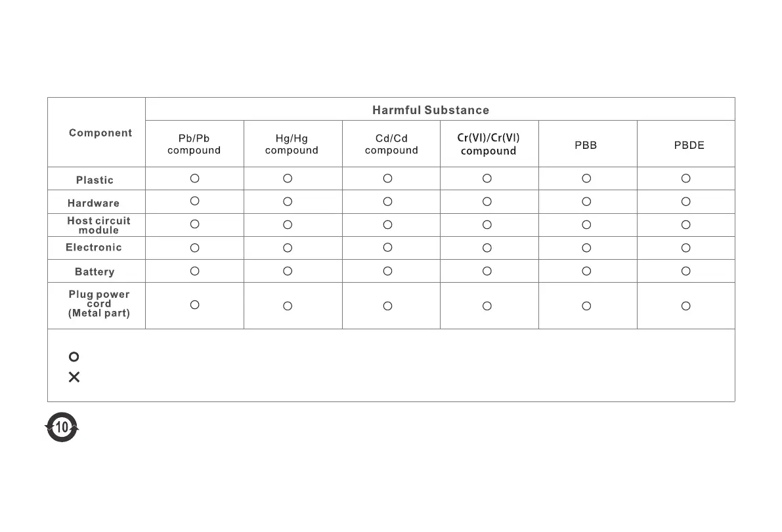Click the Battery row label
The height and width of the screenshot is (532, 782).
pos(95,272)
